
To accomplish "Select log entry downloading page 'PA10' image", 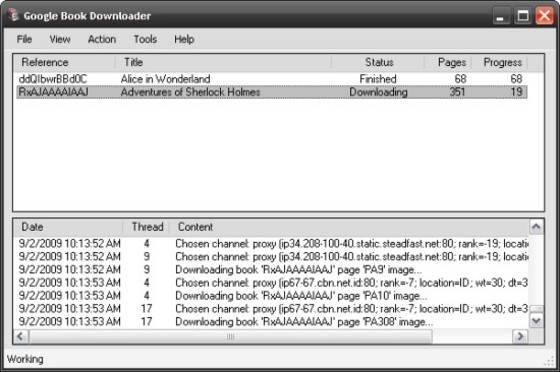I will pos(271,296).
